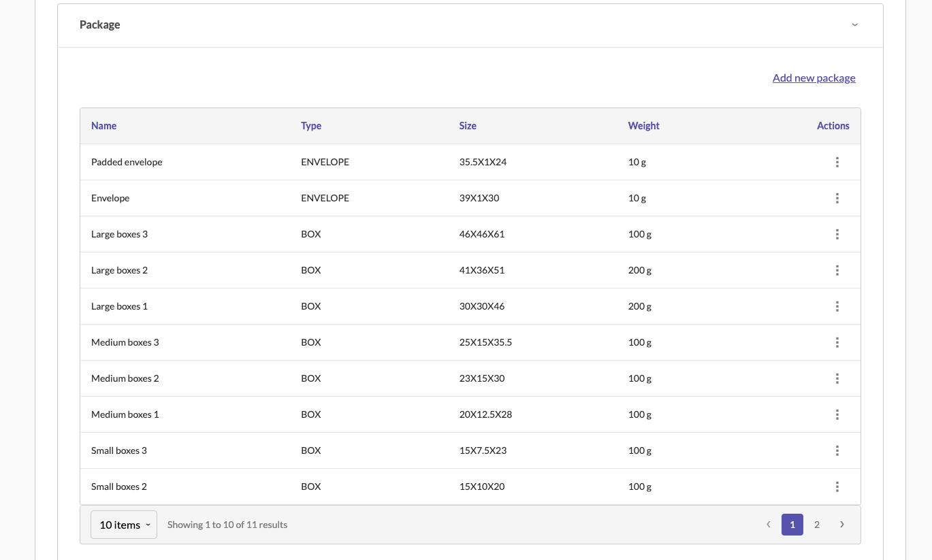This screenshot has height=560, width=932.
Task: Click size 35.5X1X24 cell
Action: tap(483, 162)
